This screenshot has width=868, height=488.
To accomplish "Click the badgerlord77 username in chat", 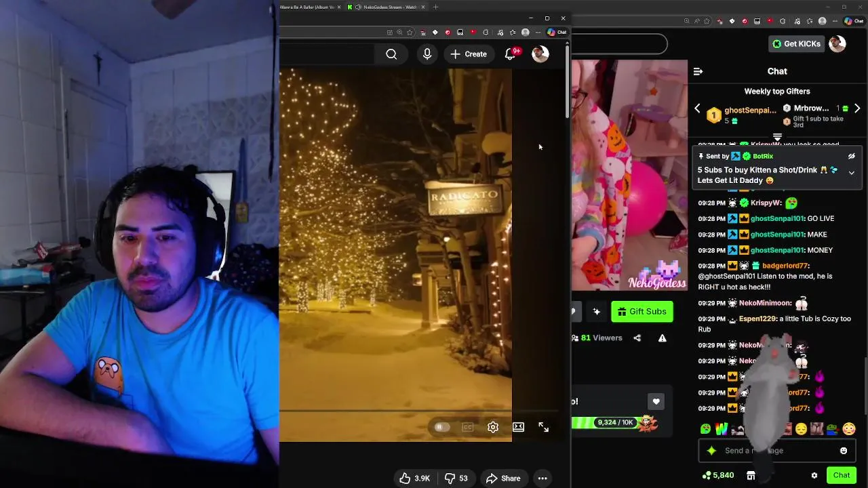I will click(785, 266).
